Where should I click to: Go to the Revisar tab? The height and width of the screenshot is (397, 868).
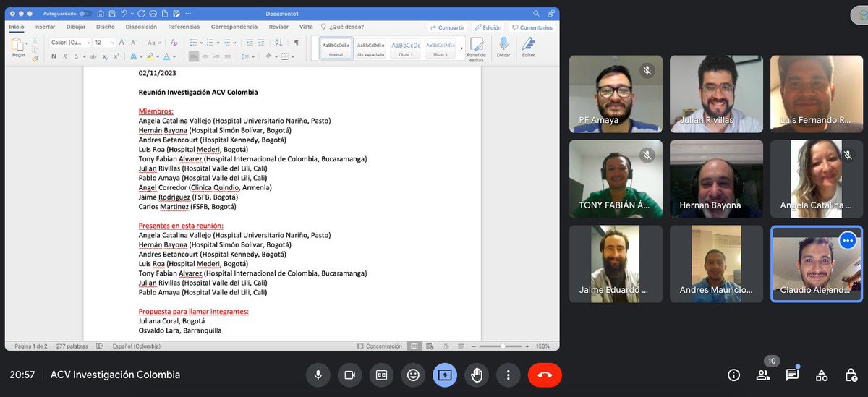point(278,27)
